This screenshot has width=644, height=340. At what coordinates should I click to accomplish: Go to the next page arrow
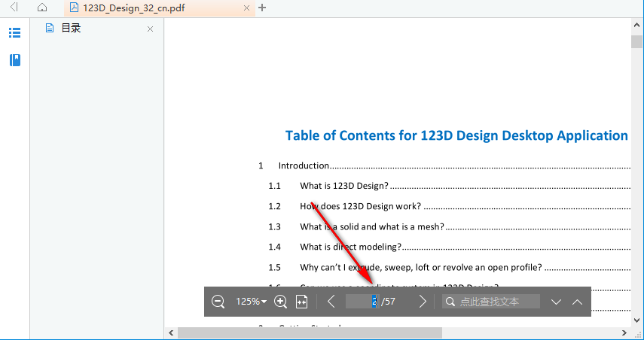pos(423,302)
